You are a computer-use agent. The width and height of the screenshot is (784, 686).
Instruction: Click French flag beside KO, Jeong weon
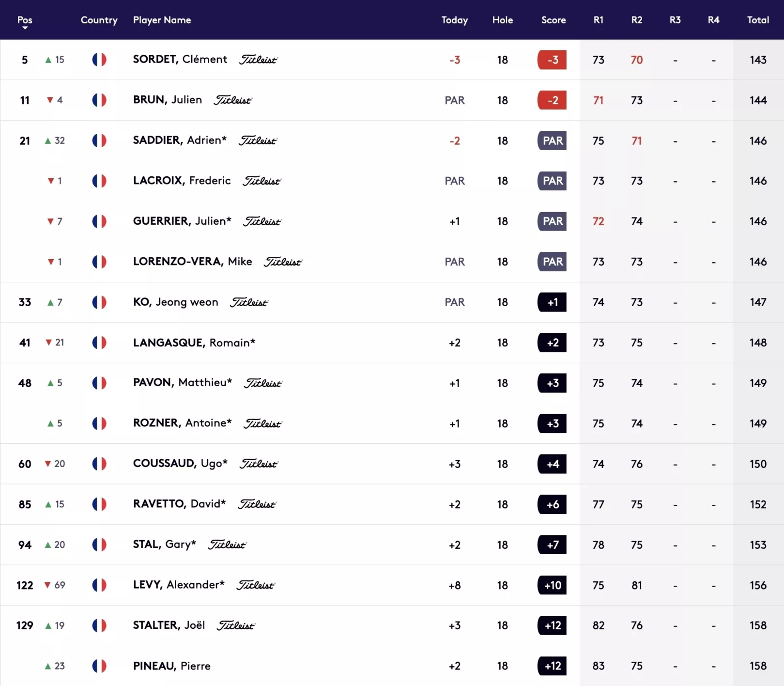click(99, 302)
